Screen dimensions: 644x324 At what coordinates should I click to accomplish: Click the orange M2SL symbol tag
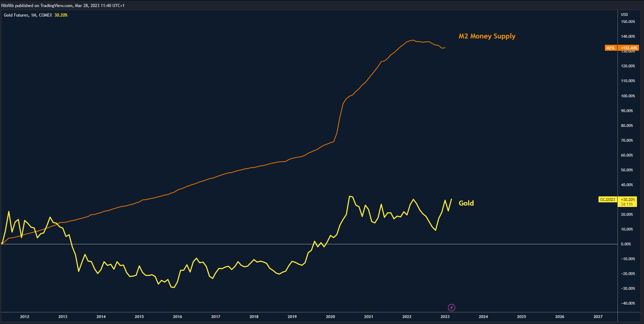pyautogui.click(x=610, y=48)
